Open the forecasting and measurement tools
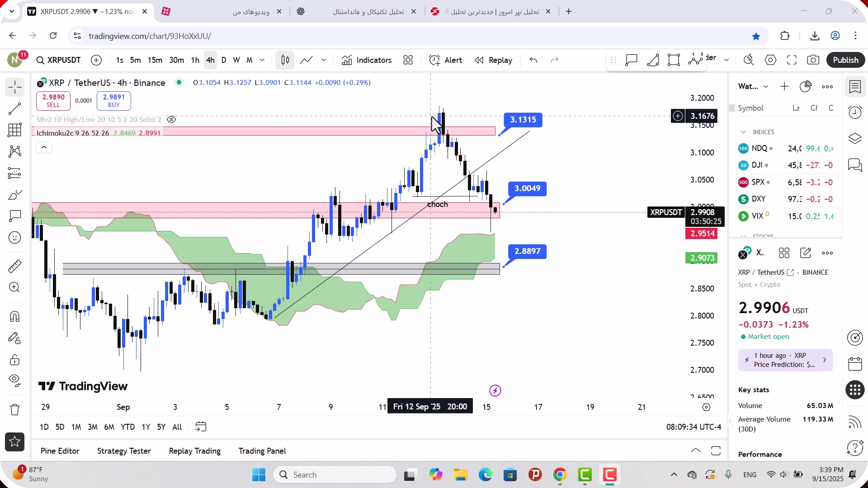This screenshot has width=868, height=488. 14,173
